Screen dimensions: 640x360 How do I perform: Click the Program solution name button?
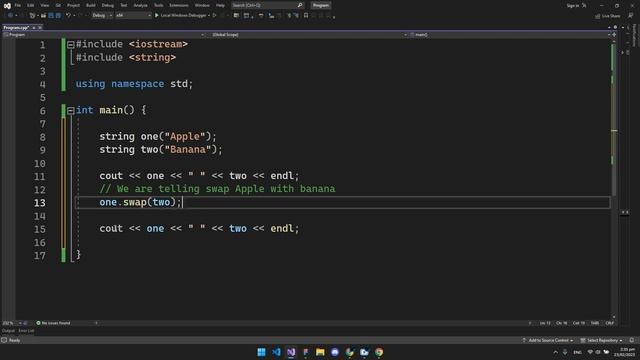321,5
